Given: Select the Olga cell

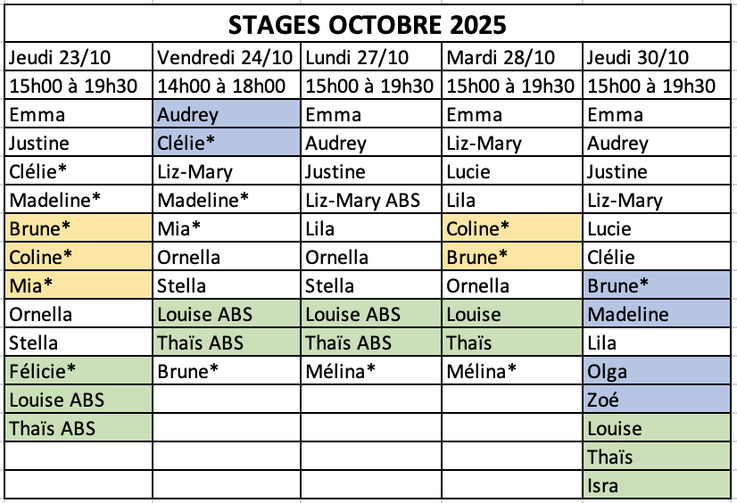Looking at the screenshot, I should [657, 372].
